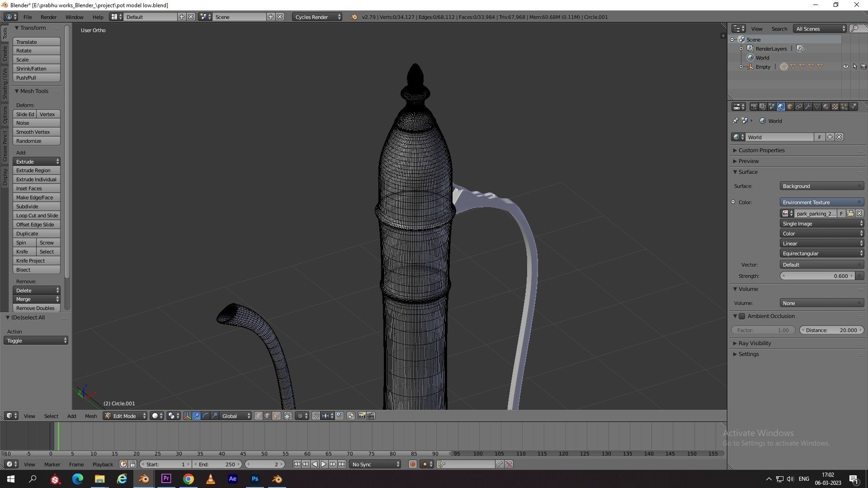868x488 pixels.
Task: Click the Loop Cut and Slide button
Action: pyautogui.click(x=37, y=216)
